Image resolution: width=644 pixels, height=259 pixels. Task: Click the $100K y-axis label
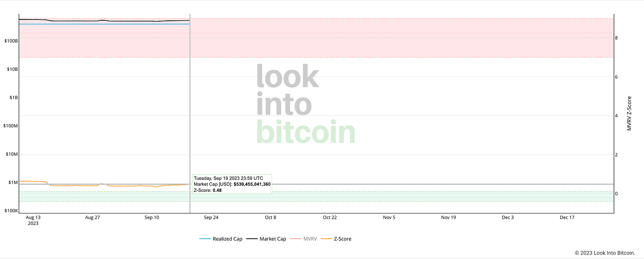click(11, 211)
